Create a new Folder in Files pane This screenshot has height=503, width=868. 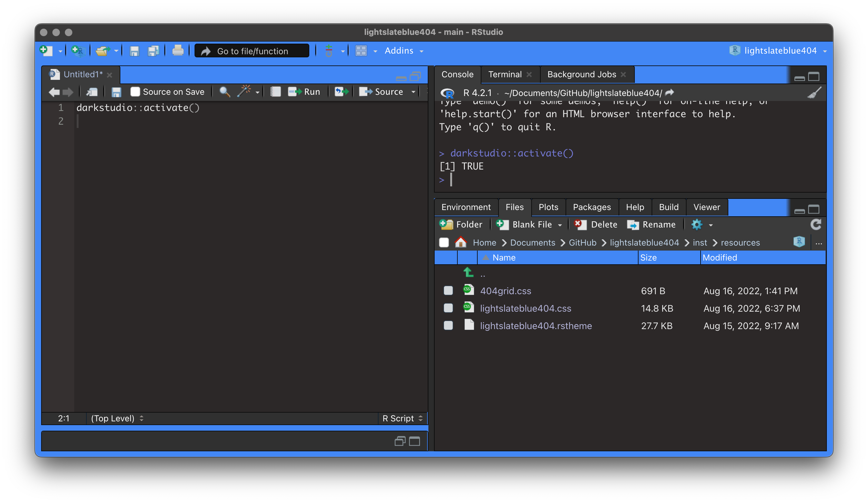461,224
